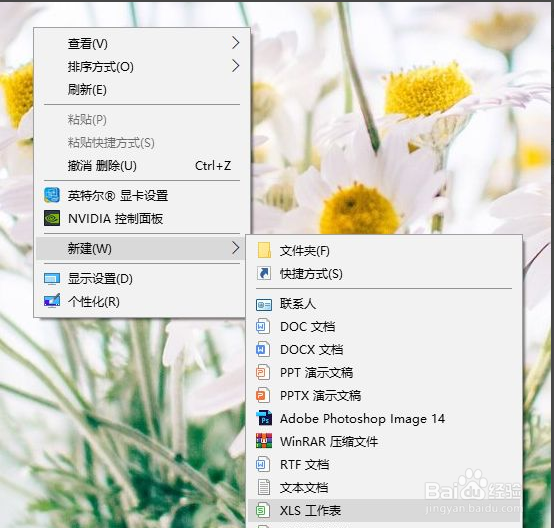
Task: Open 个性化(R) settings
Action: pos(141,301)
